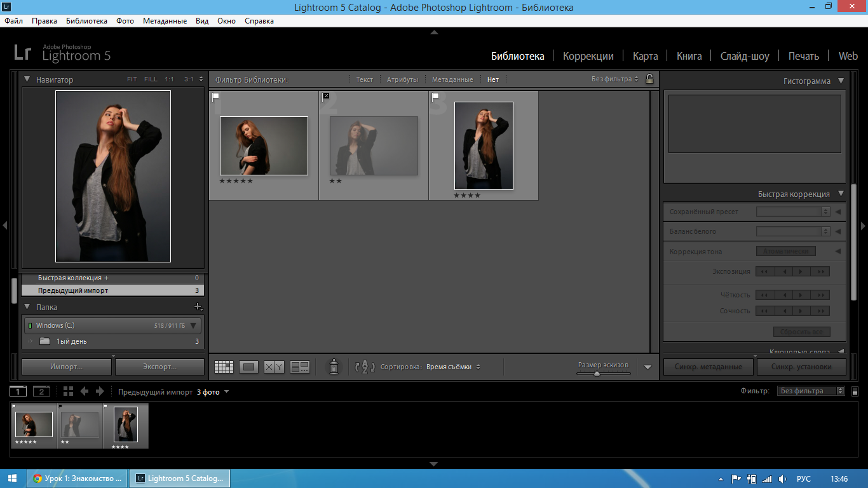
Task: Open Windows Start button
Action: click(13, 478)
